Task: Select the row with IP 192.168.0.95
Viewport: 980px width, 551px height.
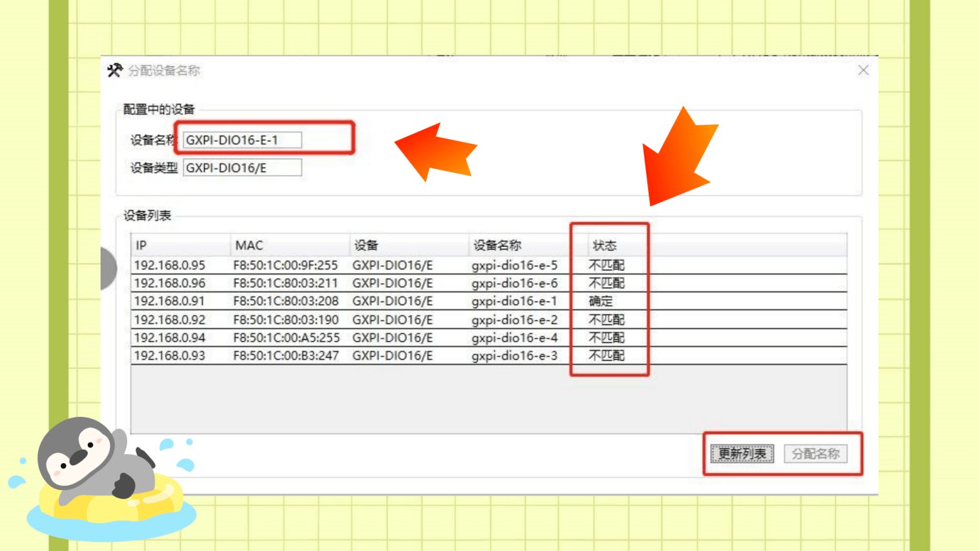Action: click(x=489, y=265)
